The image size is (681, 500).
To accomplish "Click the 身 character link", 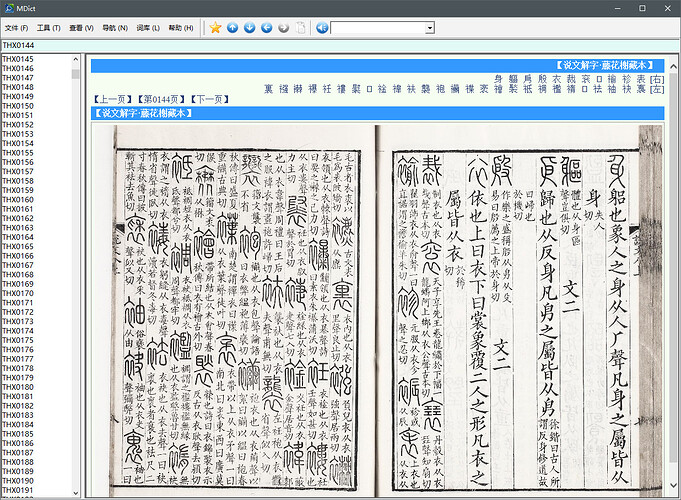I will (498, 79).
